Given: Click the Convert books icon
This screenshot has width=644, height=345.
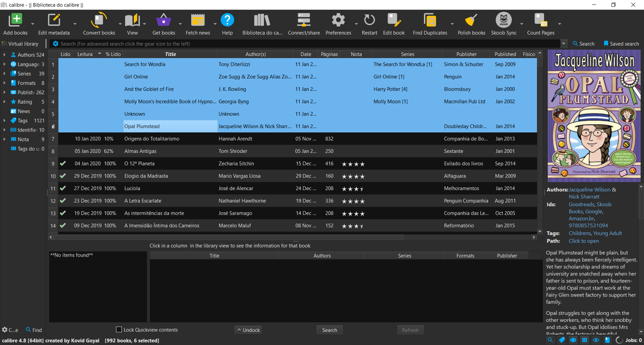Looking at the screenshot, I should tap(99, 21).
